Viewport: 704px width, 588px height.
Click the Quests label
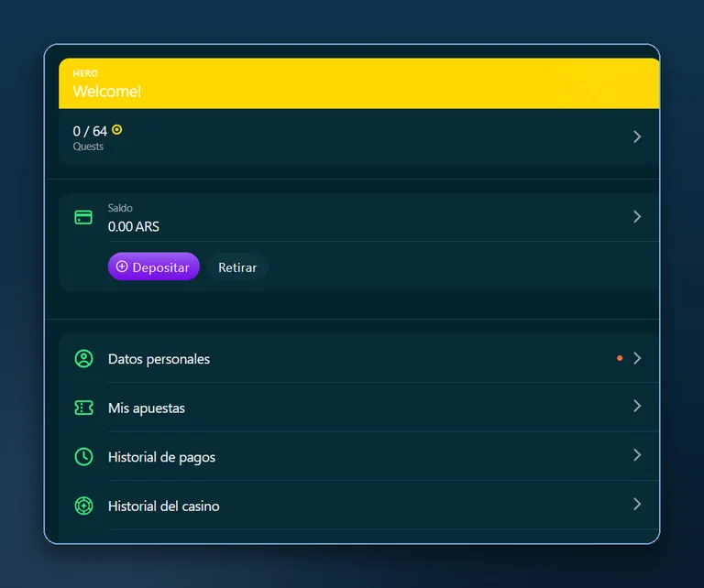pos(88,147)
